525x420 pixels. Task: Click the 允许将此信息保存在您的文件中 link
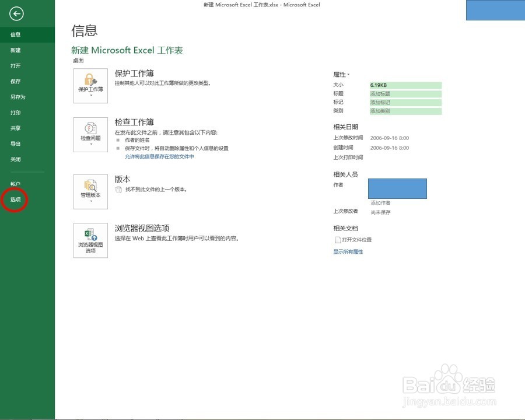click(159, 156)
